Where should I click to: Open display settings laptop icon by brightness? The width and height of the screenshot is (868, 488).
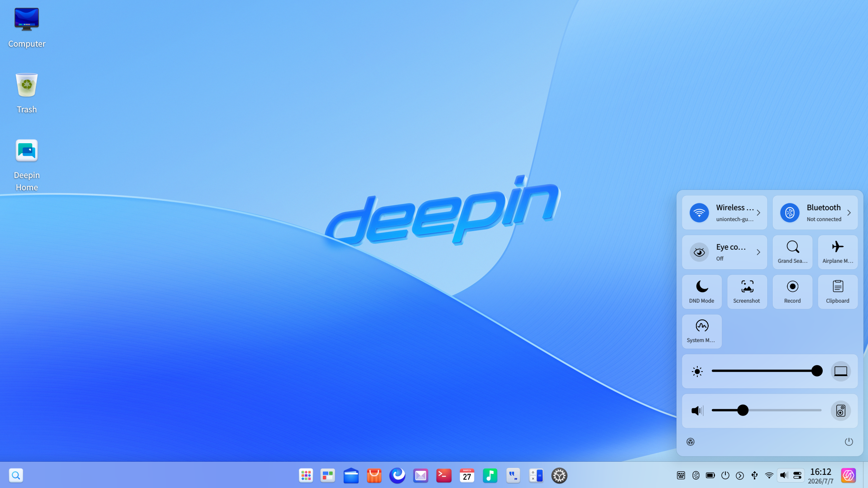tap(841, 371)
